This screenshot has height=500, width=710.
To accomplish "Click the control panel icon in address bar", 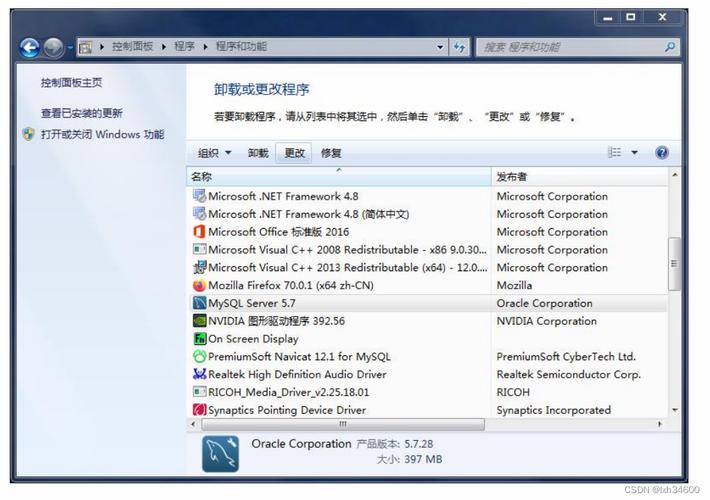I will point(86,47).
